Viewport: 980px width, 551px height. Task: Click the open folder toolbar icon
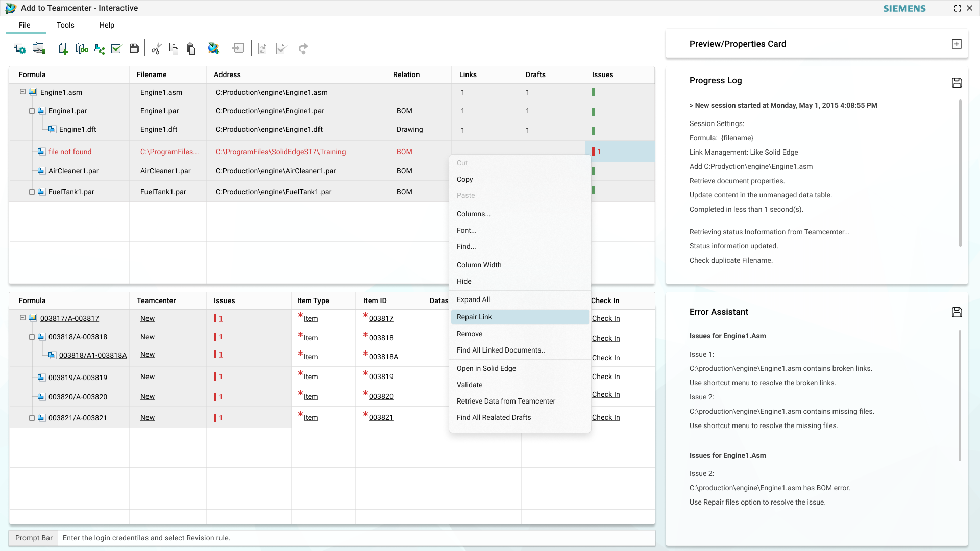[x=39, y=48]
